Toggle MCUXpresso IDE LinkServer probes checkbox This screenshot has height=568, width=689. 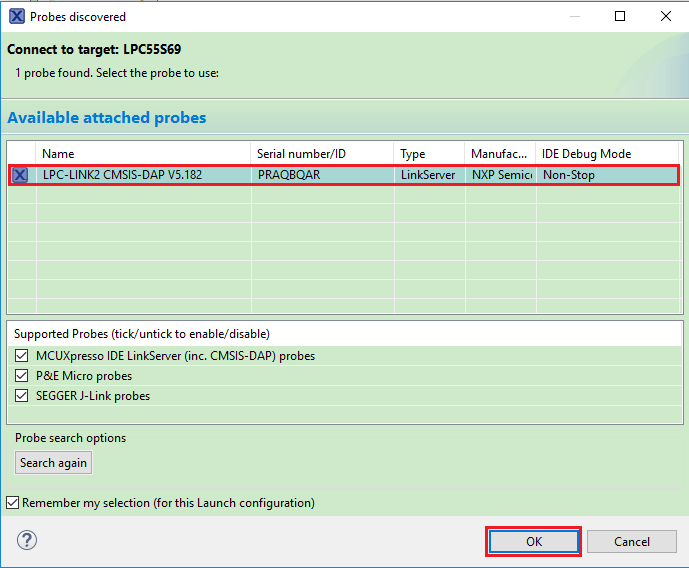click(x=22, y=356)
